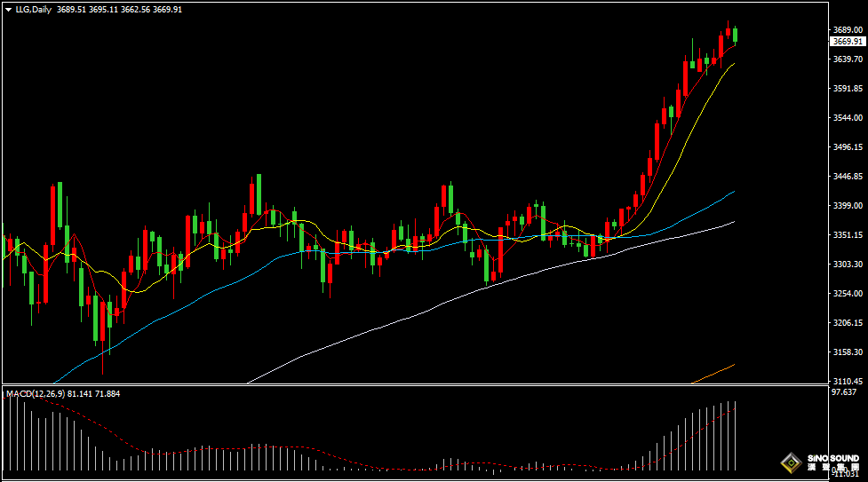
Task: Click the 3639.70 price axis label
Action: (848, 59)
